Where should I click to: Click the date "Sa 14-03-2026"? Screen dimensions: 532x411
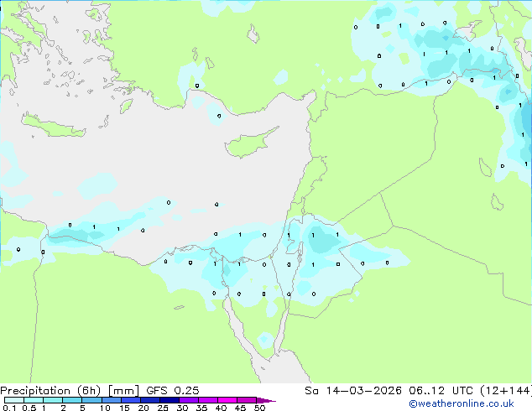click(x=353, y=391)
